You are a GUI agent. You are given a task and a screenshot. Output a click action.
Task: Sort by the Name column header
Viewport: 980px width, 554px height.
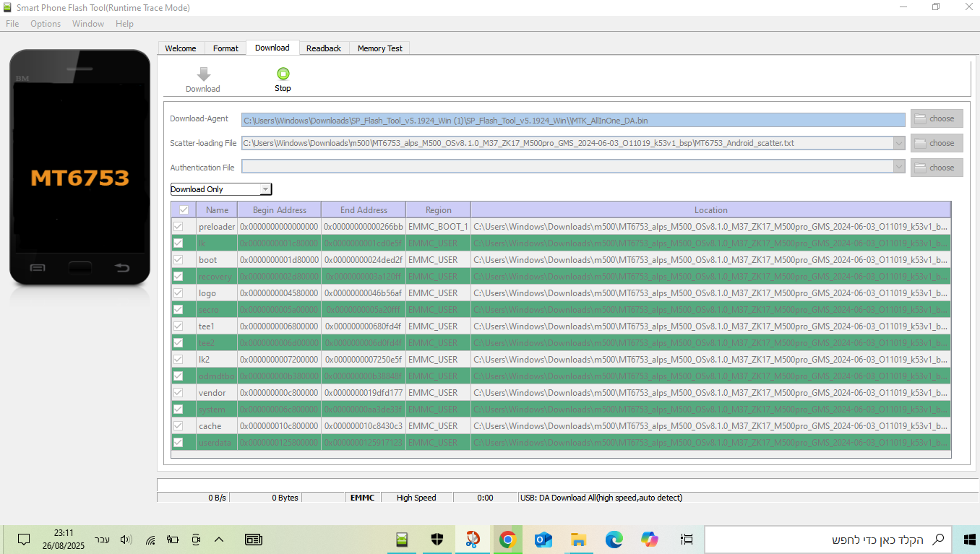[x=217, y=210]
